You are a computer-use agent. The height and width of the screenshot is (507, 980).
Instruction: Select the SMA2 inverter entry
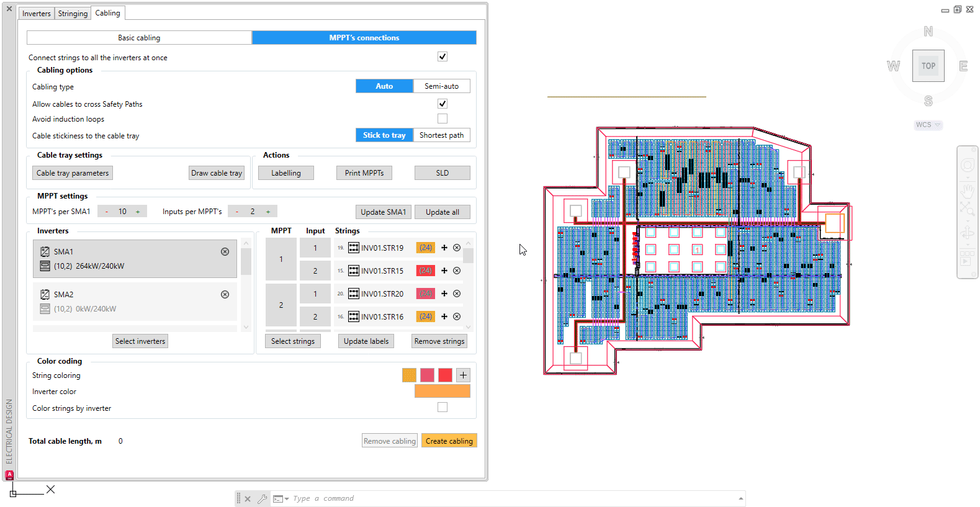pyautogui.click(x=135, y=302)
